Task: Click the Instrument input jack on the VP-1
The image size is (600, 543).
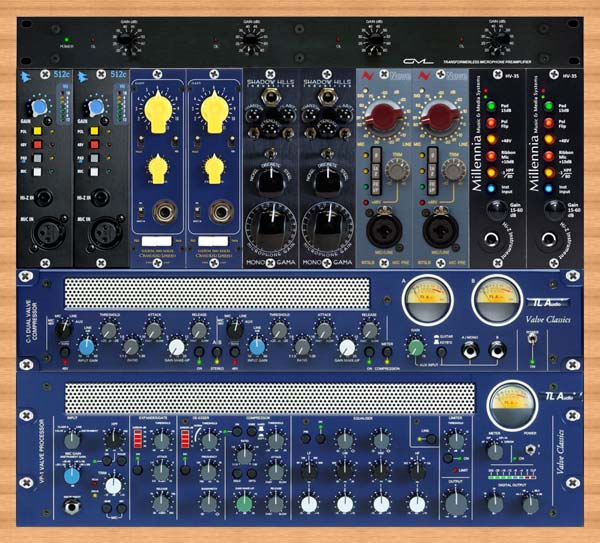Action: pos(71,507)
